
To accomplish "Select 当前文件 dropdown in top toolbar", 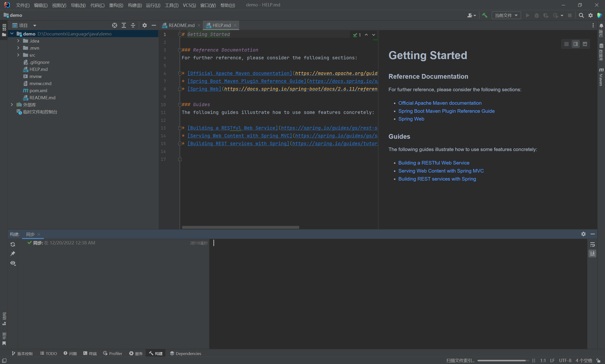I will 506,16.
